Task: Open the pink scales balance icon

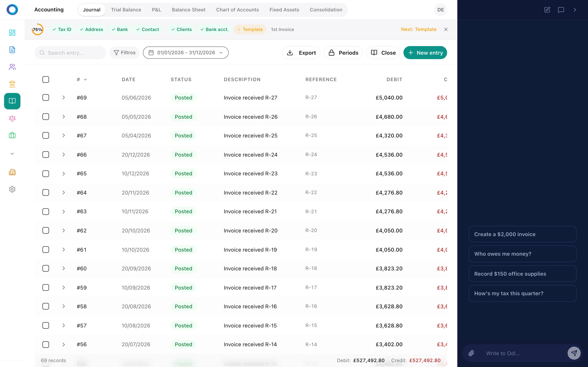Action: [x=12, y=118]
